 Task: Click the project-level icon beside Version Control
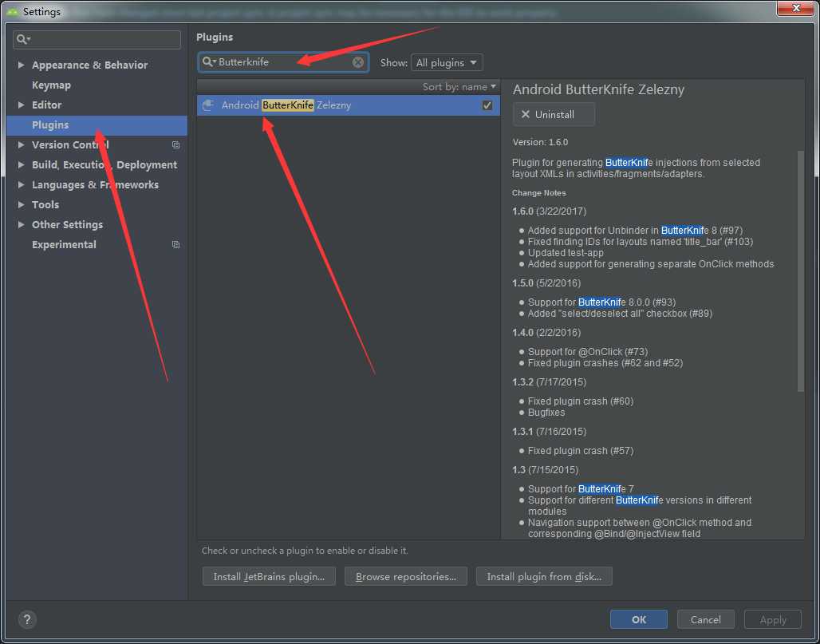coord(176,145)
